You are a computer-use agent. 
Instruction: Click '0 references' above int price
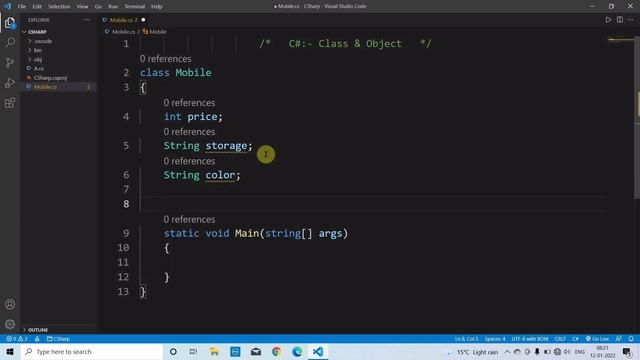point(189,103)
